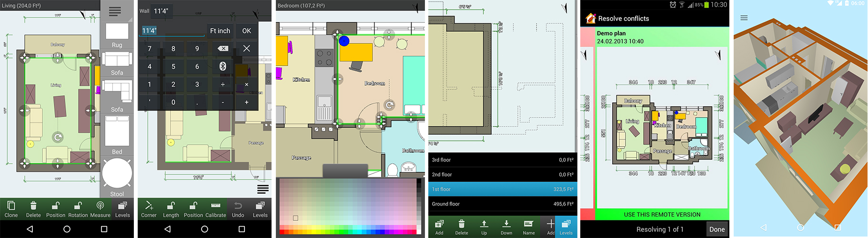Screen dimensions: 868x238
Task: Select the Bed furniture item
Action: click(x=117, y=135)
